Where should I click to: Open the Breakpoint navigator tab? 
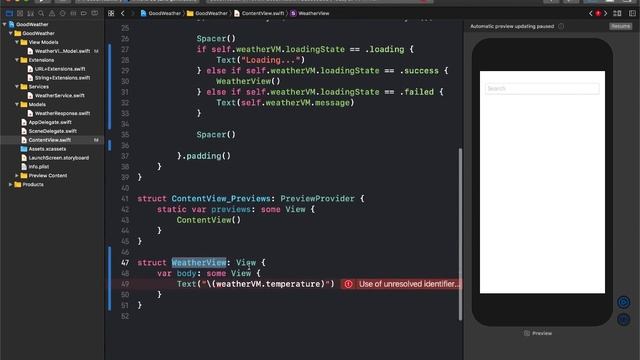coord(84,13)
